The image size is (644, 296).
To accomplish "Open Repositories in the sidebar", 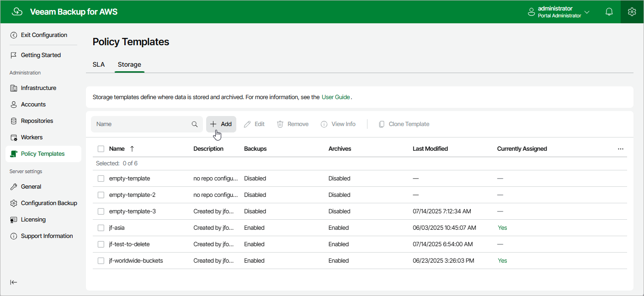I will [37, 121].
